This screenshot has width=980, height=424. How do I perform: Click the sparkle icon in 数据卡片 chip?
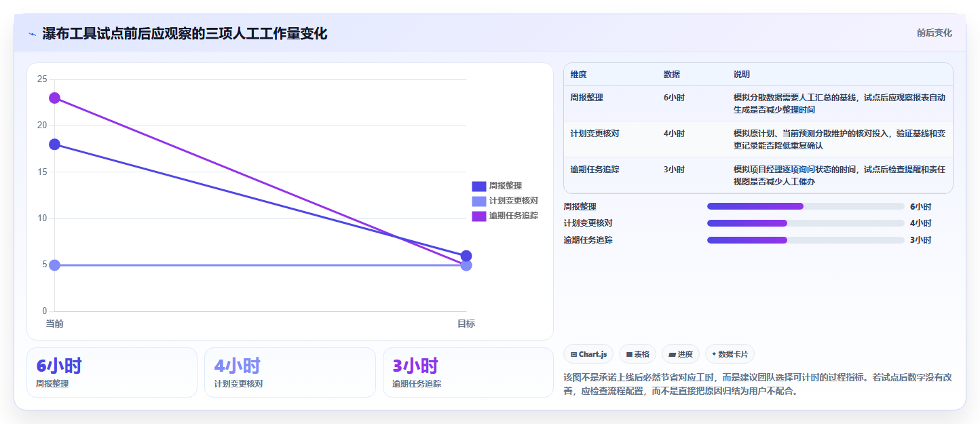pyautogui.click(x=714, y=354)
